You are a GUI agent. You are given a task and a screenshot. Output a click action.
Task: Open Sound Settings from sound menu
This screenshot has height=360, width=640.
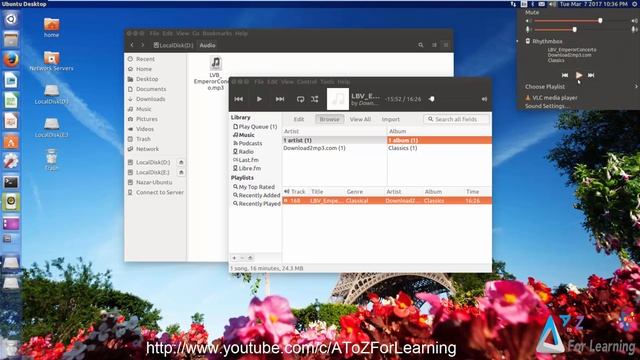547,106
